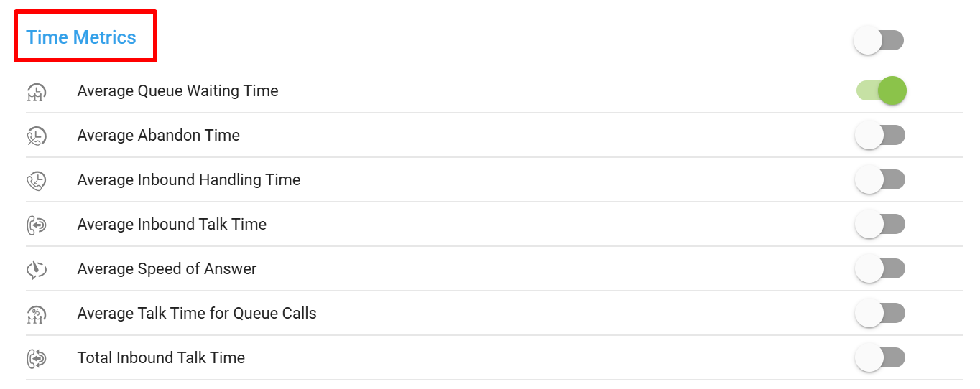Click the Average Speed of Answer icon
The width and height of the screenshot is (980, 389).
coord(37,269)
